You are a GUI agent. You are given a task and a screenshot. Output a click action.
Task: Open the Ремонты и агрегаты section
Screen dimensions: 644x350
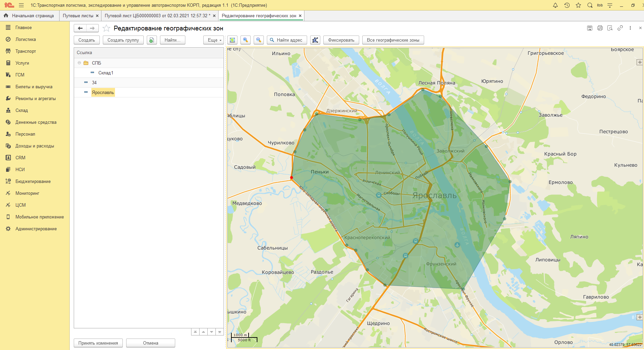point(36,98)
